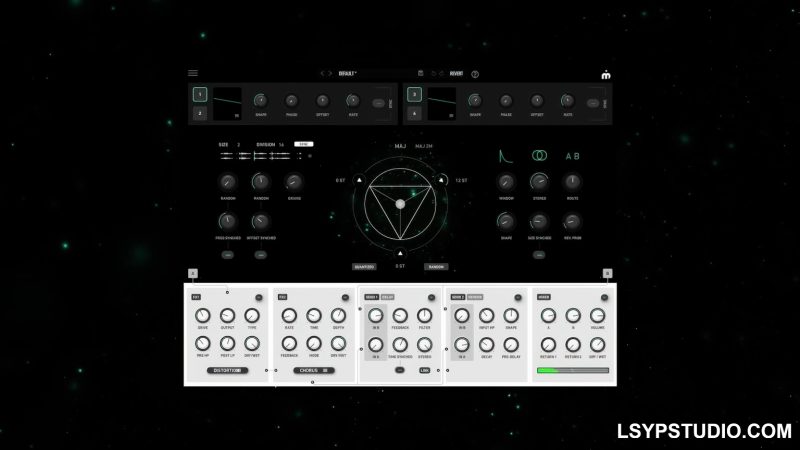Open help question mark icon

pos(475,74)
